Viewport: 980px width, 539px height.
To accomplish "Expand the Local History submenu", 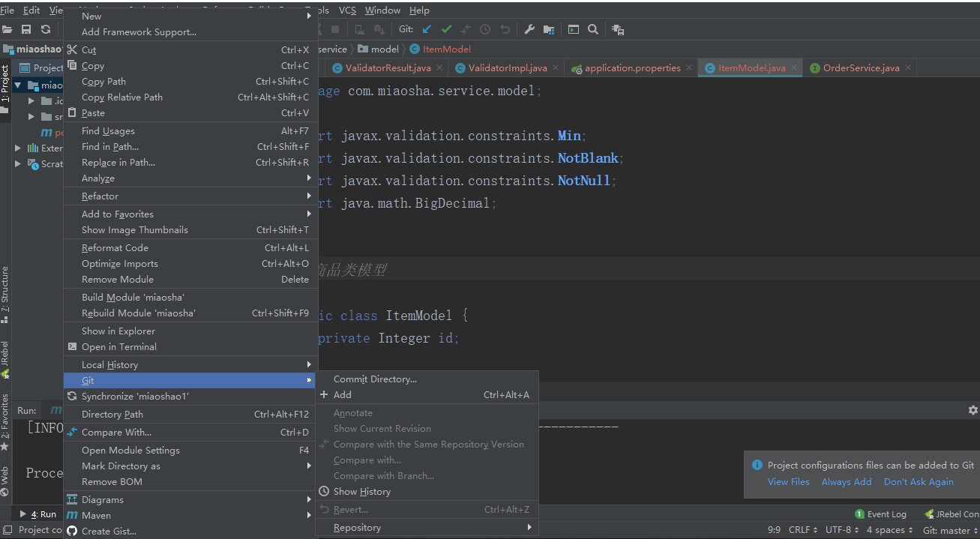I will (187, 364).
